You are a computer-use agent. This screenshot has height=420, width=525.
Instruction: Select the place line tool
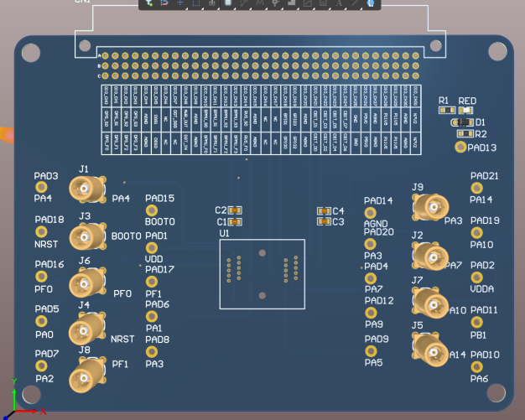tap(356, 4)
